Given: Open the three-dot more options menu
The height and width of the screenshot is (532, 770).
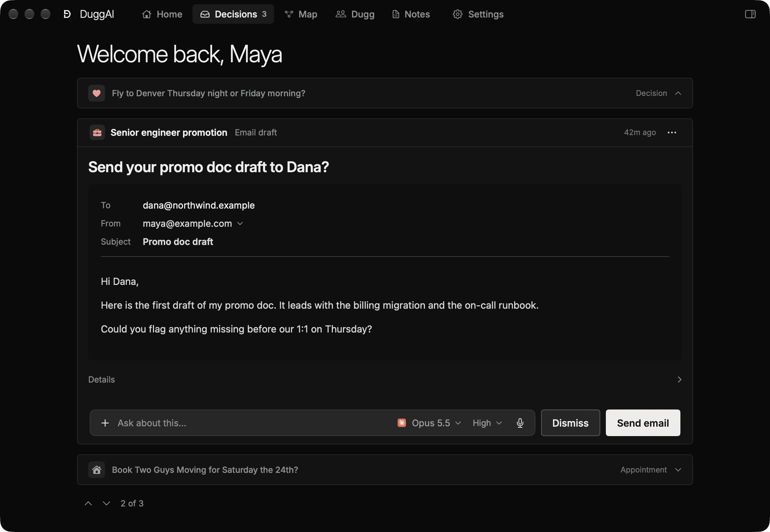Looking at the screenshot, I should coord(672,132).
